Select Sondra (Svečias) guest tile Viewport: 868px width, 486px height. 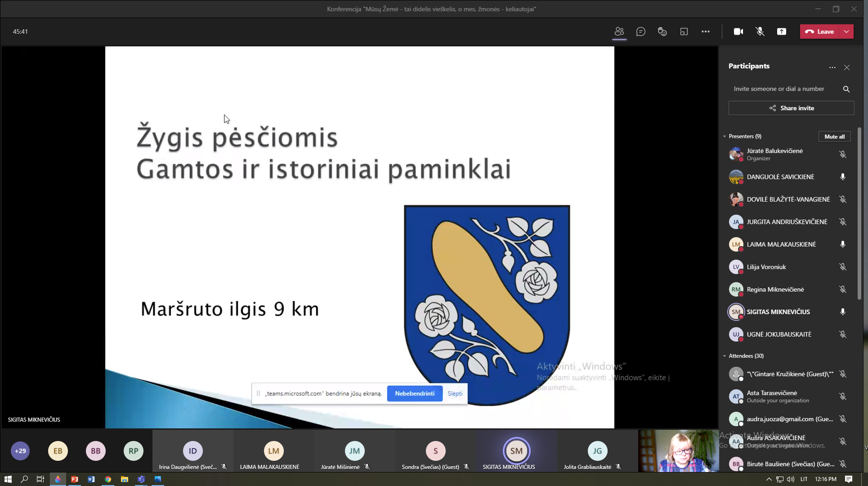pyautogui.click(x=436, y=451)
